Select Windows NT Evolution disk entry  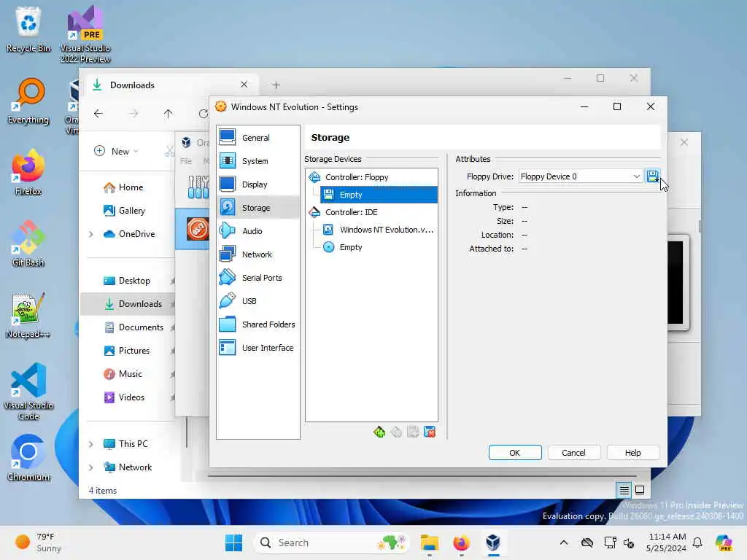click(379, 230)
